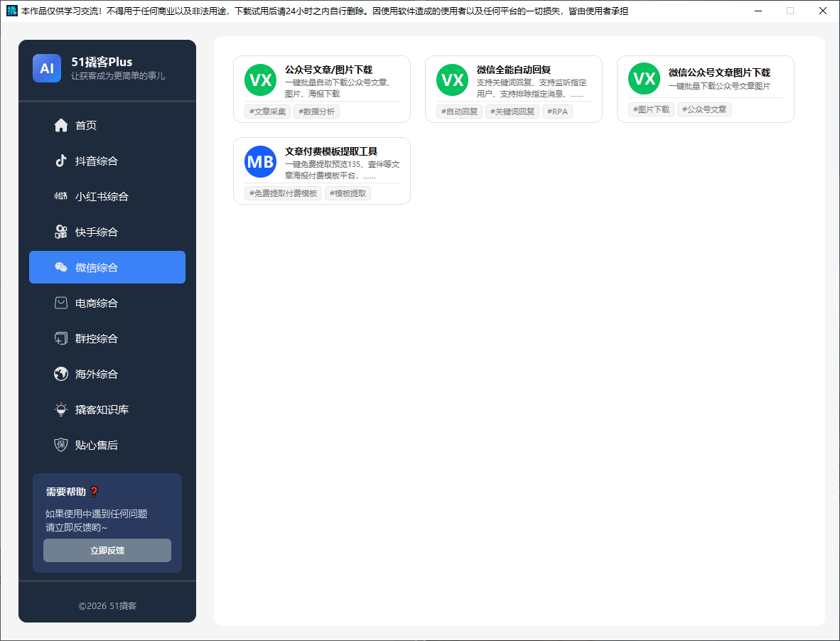The height and width of the screenshot is (641, 840).
Task: Click the 立即反馈 button
Action: tap(107, 551)
